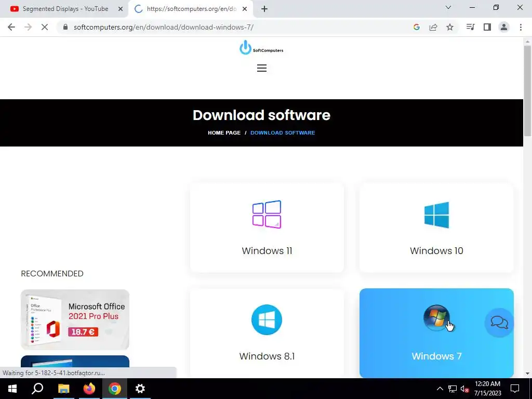Close the softcomputers.org tab

pos(245,9)
